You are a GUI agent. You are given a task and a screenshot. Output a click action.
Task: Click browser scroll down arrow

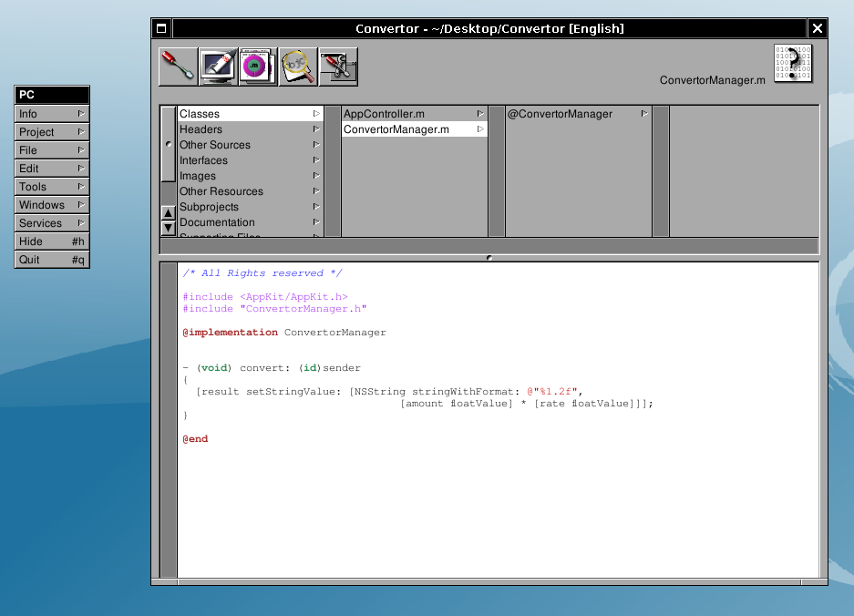pyautogui.click(x=168, y=228)
